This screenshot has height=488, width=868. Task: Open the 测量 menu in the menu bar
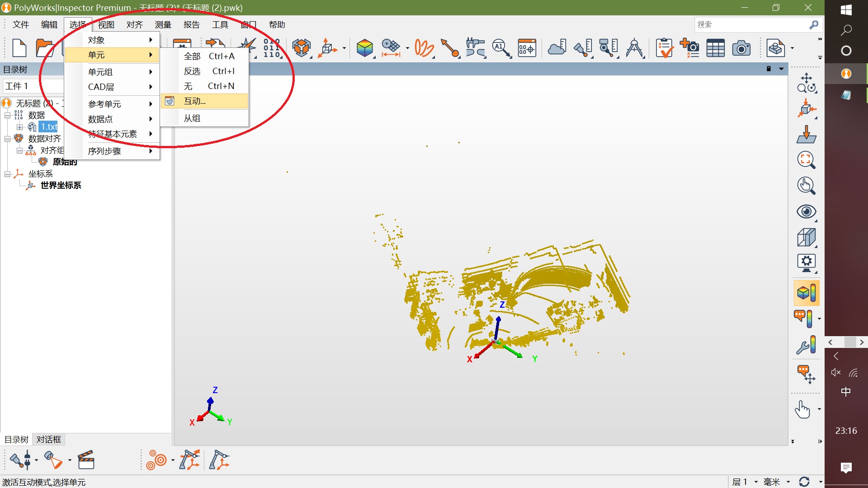(163, 25)
